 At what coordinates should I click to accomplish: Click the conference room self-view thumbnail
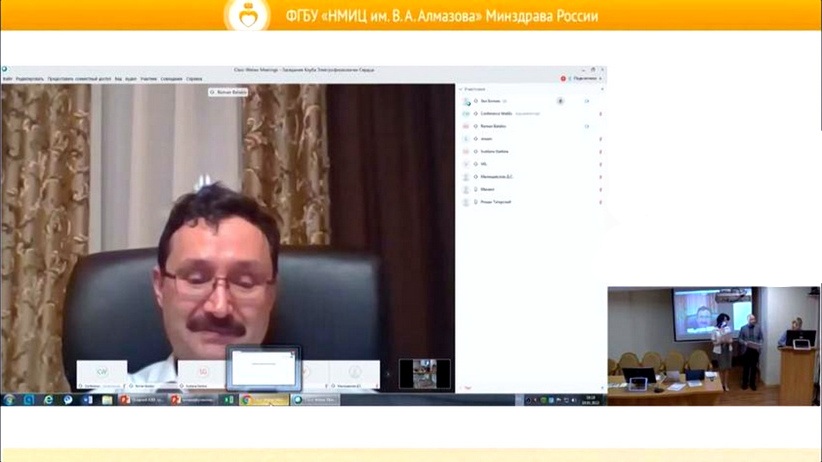(424, 373)
